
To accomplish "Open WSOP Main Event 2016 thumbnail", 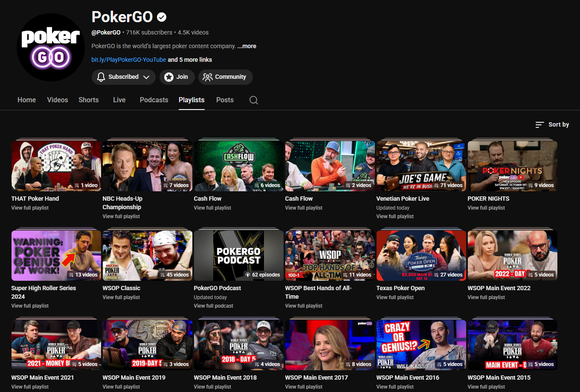I will [421, 345].
